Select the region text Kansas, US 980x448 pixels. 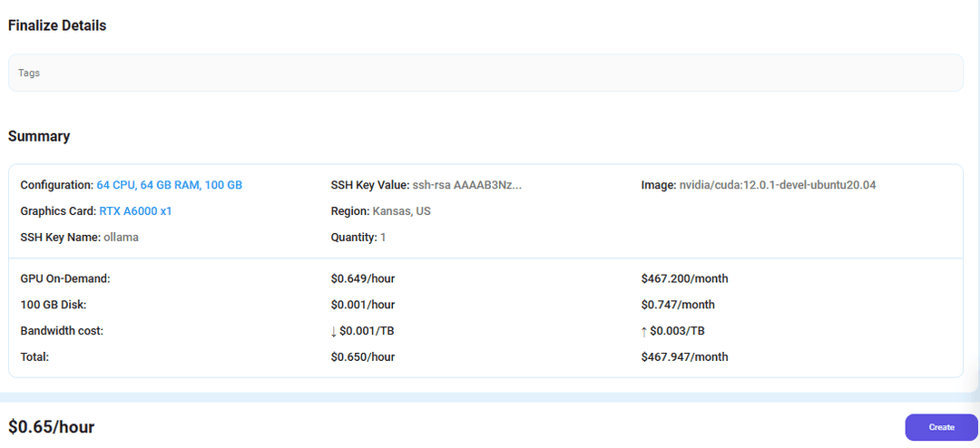pyautogui.click(x=401, y=211)
